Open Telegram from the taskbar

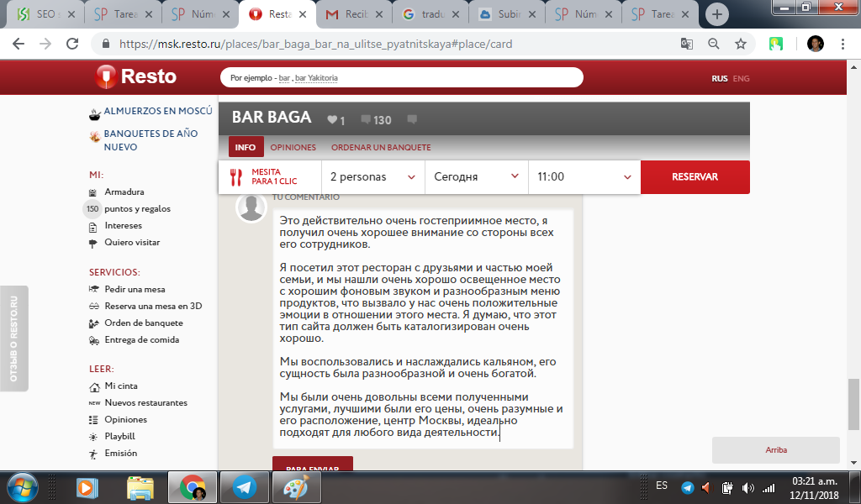(x=245, y=487)
